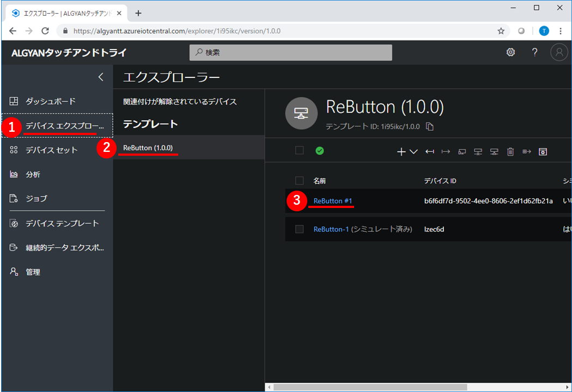Click the search (検索) box

click(x=291, y=52)
